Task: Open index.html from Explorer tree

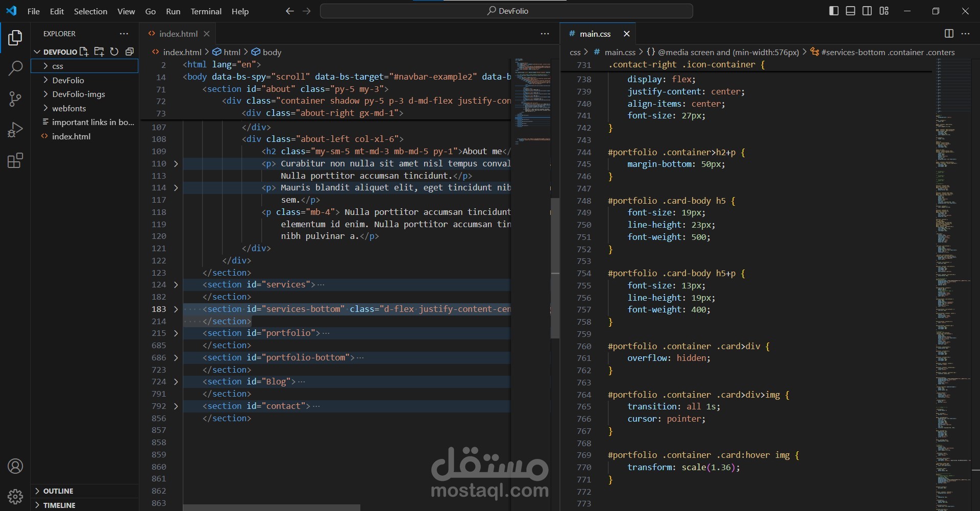Action: point(85,136)
